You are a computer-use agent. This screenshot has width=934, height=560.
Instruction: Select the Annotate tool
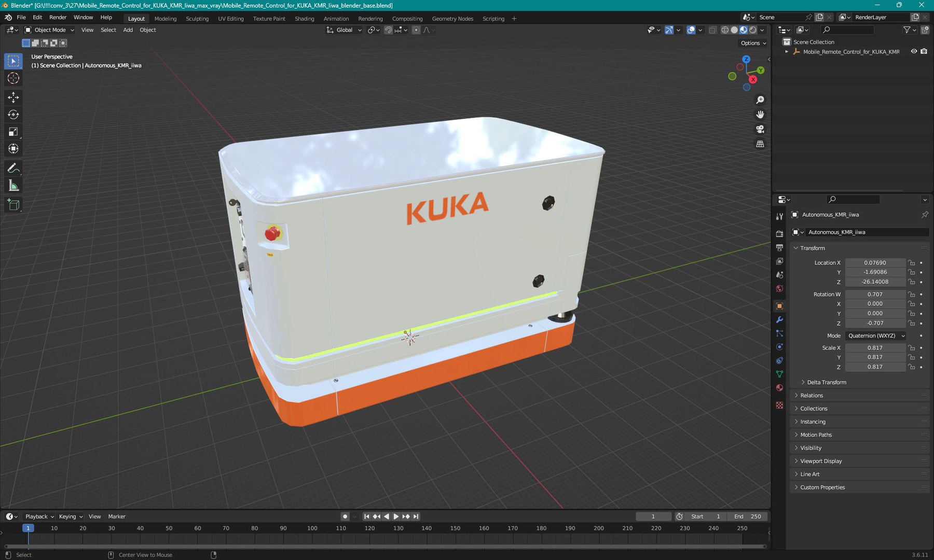pos(13,169)
